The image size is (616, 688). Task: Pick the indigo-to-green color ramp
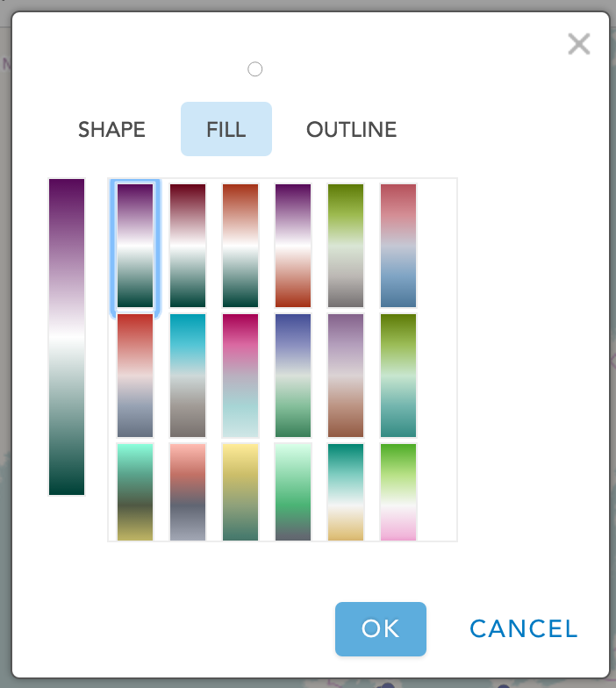pyautogui.click(x=293, y=376)
